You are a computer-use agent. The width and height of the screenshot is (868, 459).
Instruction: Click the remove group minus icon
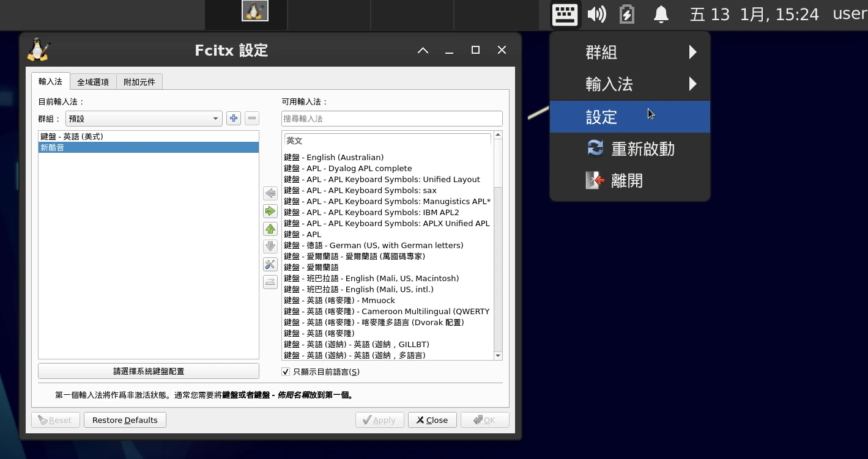pyautogui.click(x=251, y=119)
